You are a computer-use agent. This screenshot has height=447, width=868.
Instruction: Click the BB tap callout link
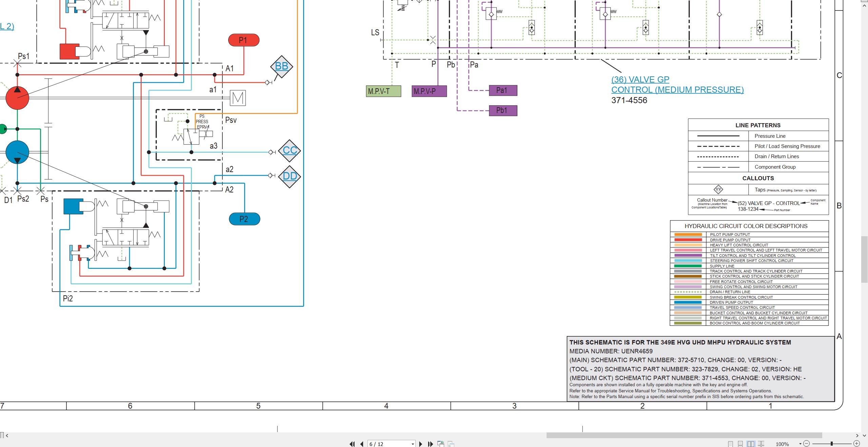coord(281,66)
